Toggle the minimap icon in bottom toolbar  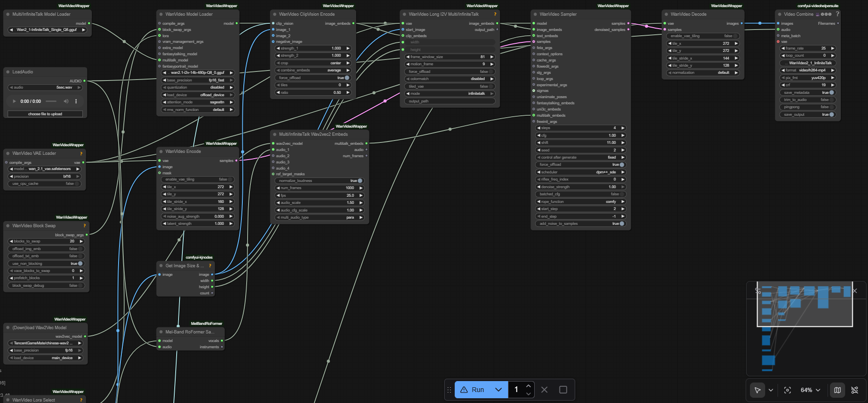pos(837,390)
